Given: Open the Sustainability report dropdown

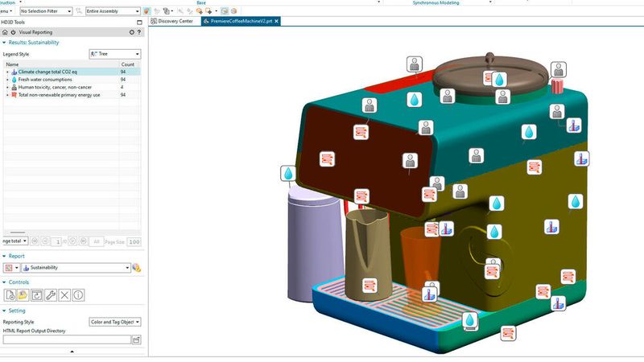Looking at the screenshot, I should pyautogui.click(x=76, y=268).
